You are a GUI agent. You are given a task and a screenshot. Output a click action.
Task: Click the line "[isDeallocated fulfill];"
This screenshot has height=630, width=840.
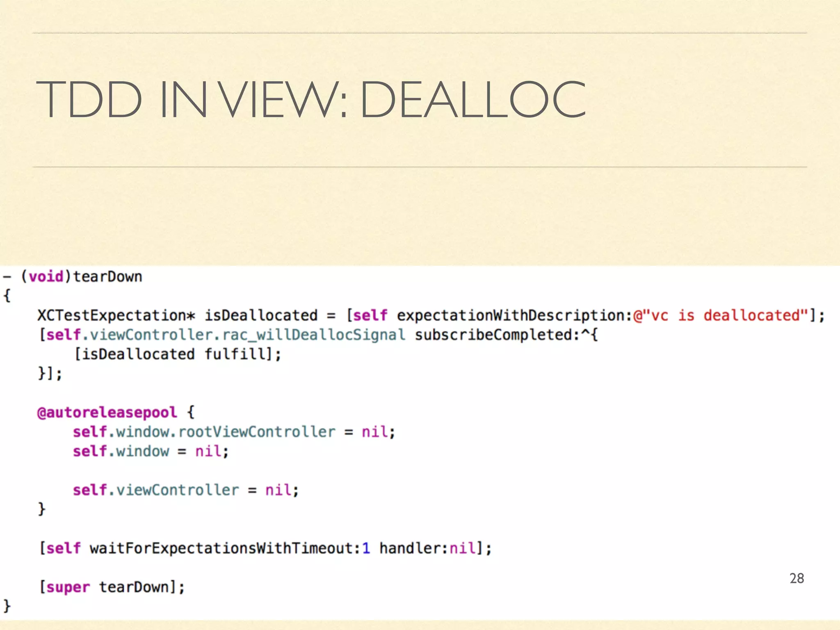pyautogui.click(x=178, y=354)
